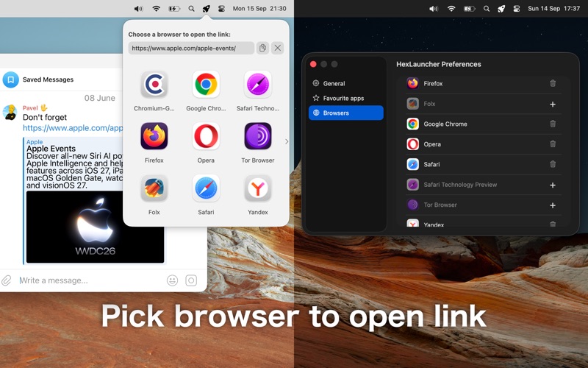Click Mon 15 Sep 21:30 clock
588x368 pixels.
coord(259,8)
